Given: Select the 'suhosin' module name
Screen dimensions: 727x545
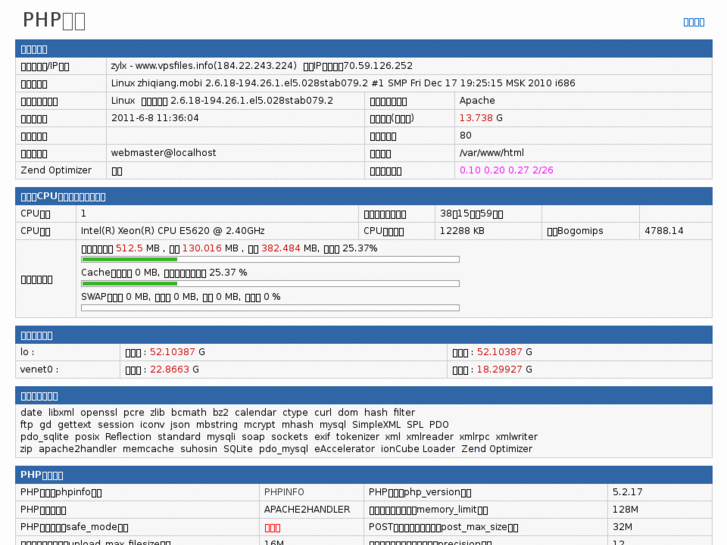Looking at the screenshot, I should point(198,449).
